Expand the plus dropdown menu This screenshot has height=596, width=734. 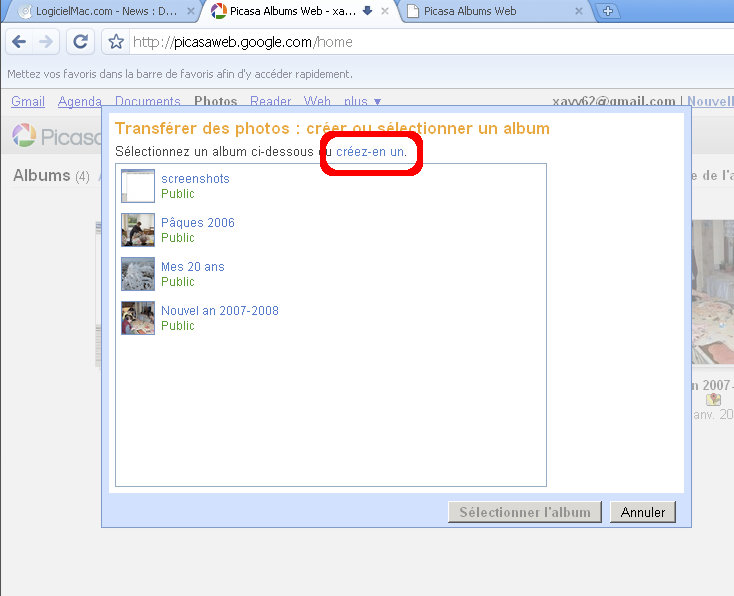click(362, 101)
